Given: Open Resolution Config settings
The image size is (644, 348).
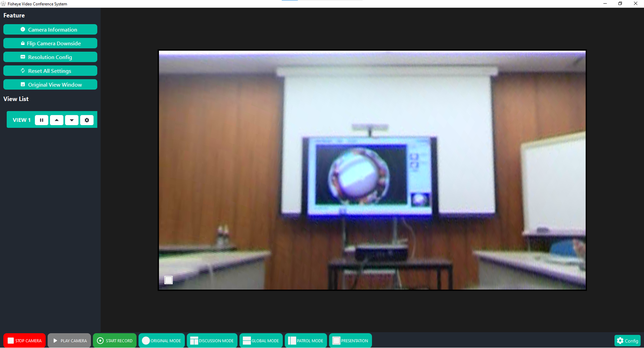Looking at the screenshot, I should (x=50, y=57).
